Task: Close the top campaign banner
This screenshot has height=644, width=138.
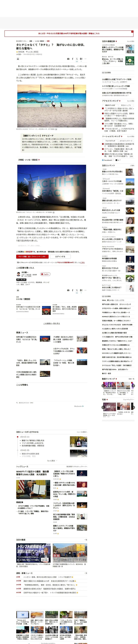Action: click(132, 31)
